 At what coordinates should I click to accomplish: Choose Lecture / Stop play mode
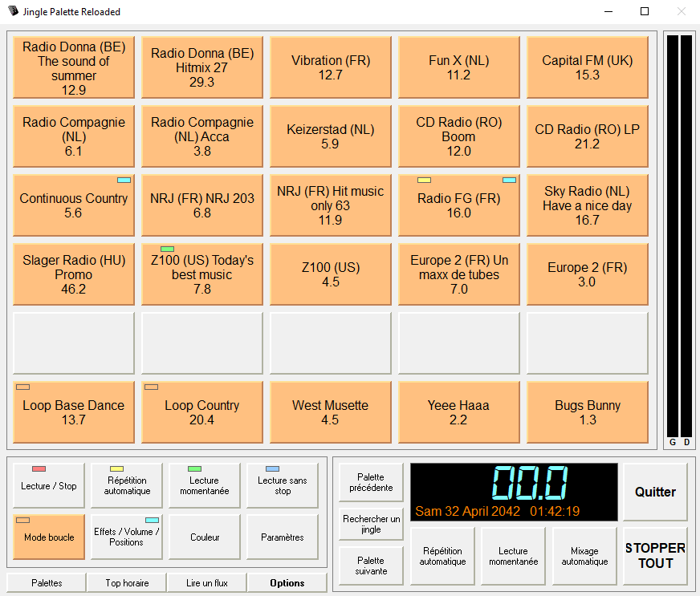[x=49, y=485]
